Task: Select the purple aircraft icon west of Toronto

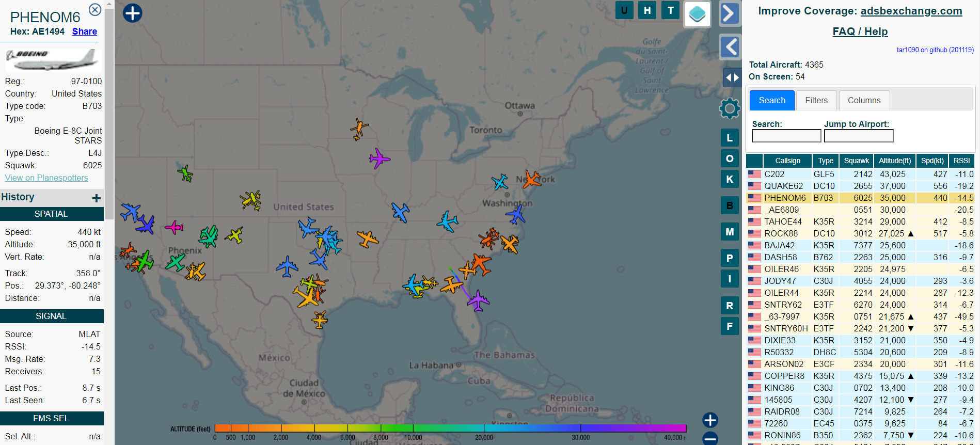Action: click(379, 158)
